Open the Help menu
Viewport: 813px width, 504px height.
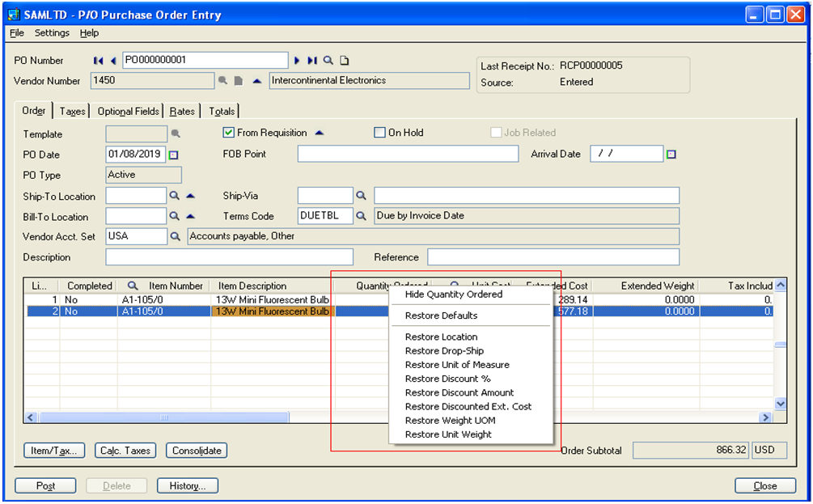pyautogui.click(x=89, y=32)
